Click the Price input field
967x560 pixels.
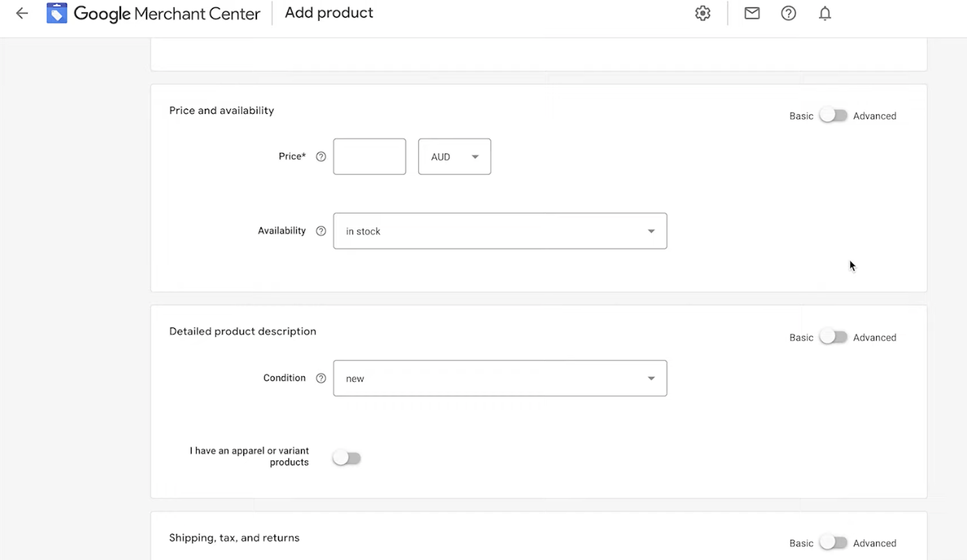tap(369, 157)
